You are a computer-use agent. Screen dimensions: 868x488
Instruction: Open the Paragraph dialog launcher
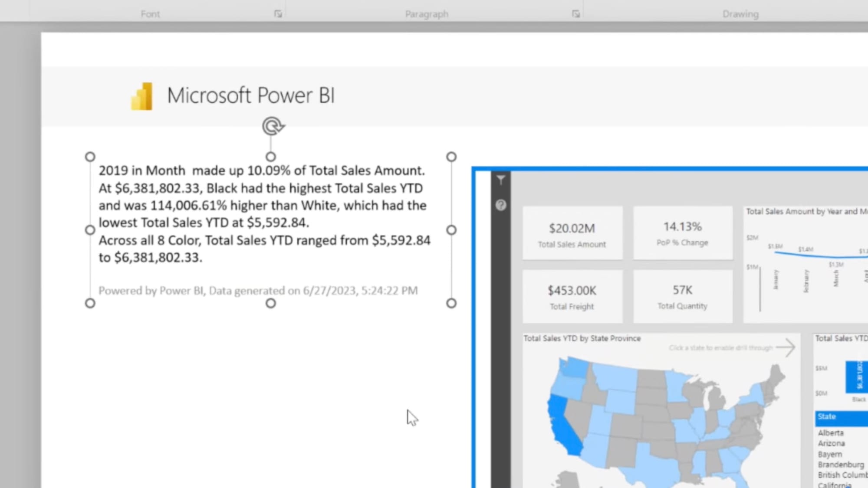point(576,14)
